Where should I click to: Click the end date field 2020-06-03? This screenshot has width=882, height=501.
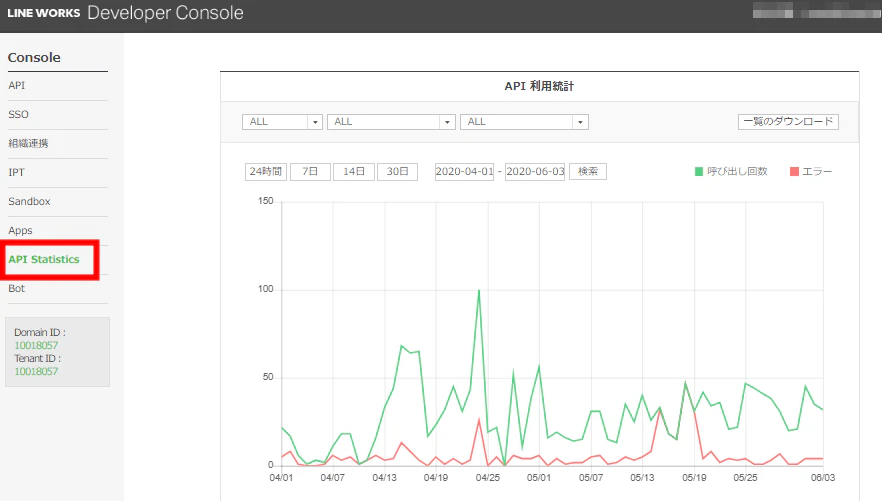(x=535, y=171)
